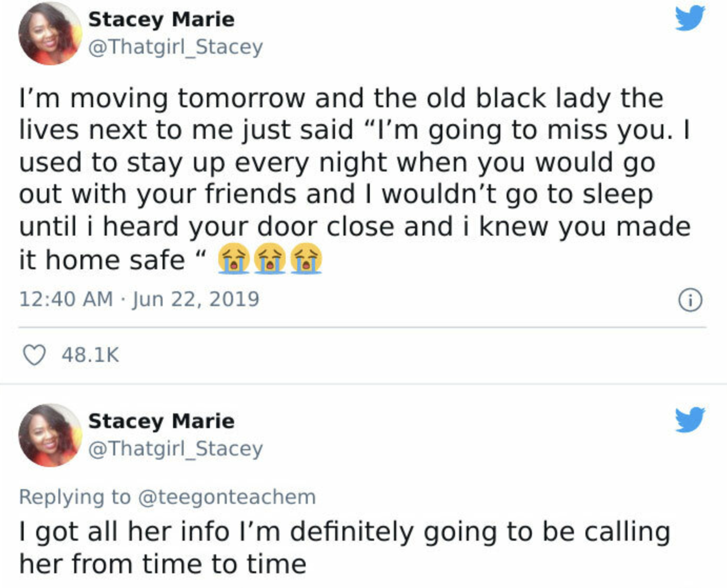Click the first crying emoji in the tweet

click(x=234, y=259)
